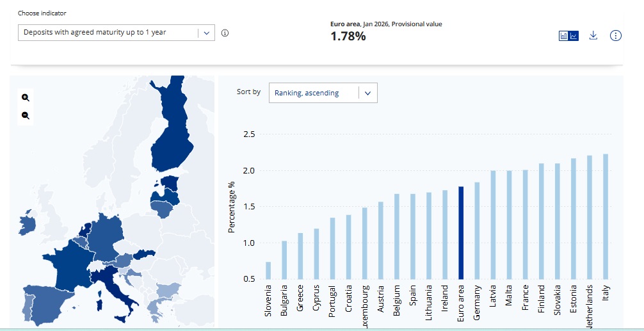Screen dimensions: 644x331
Task: Click Ireland on the map
Action: coord(27,223)
